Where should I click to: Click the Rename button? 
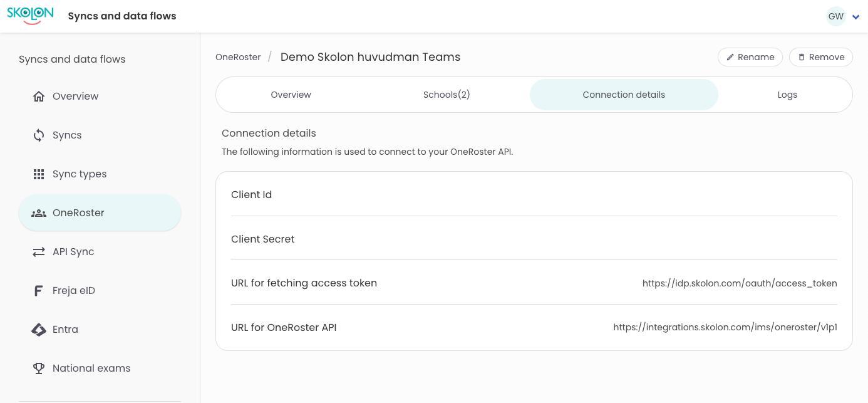click(x=750, y=57)
